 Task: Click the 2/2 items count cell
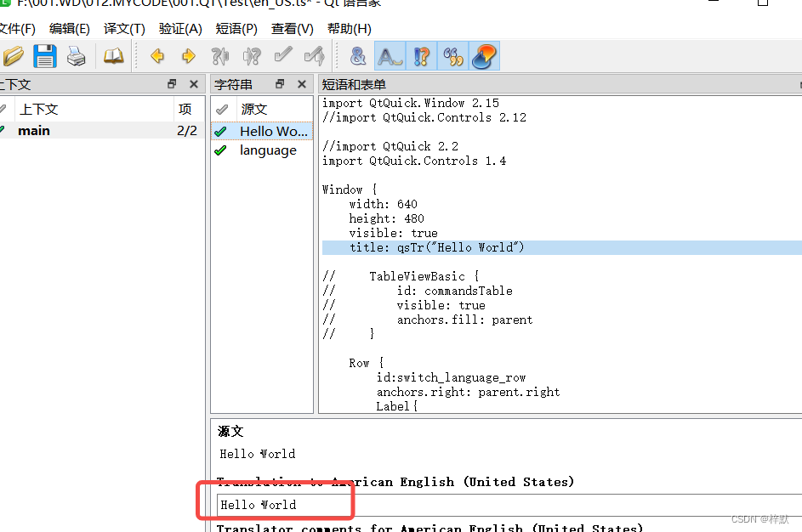pos(187,131)
